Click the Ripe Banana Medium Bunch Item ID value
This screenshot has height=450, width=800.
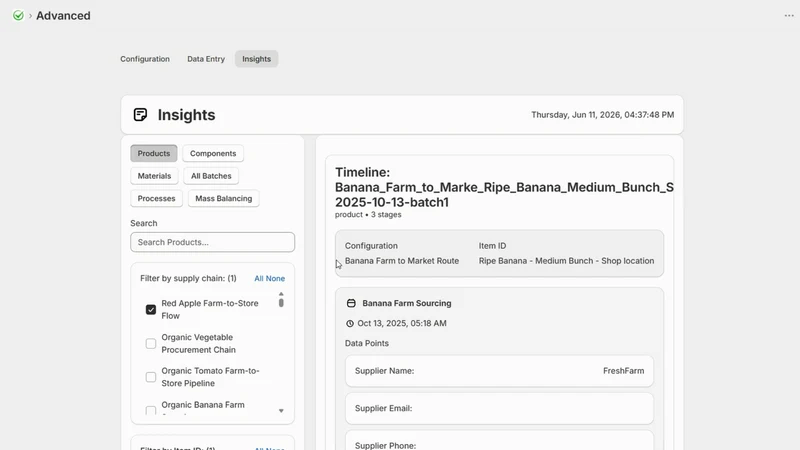pos(566,261)
